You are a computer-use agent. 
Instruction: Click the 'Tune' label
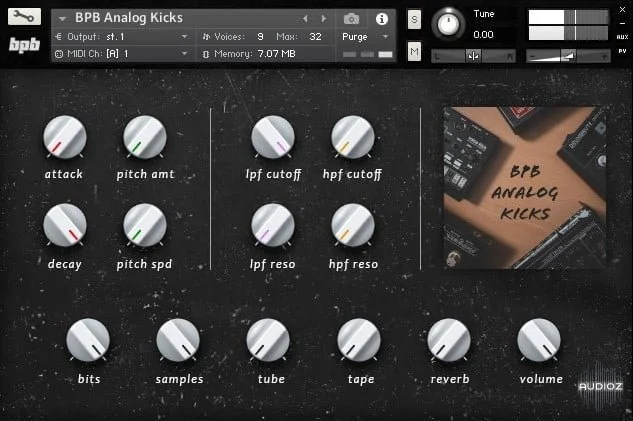(484, 14)
